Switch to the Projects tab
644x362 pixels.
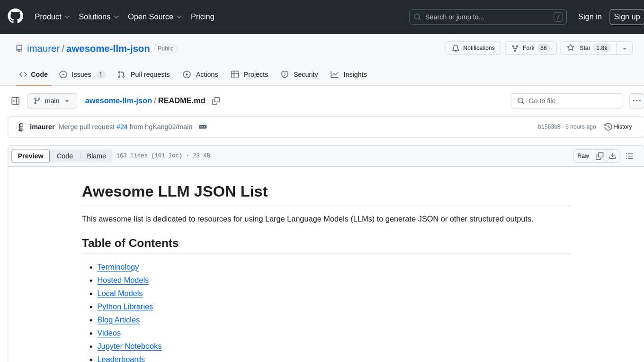point(250,74)
